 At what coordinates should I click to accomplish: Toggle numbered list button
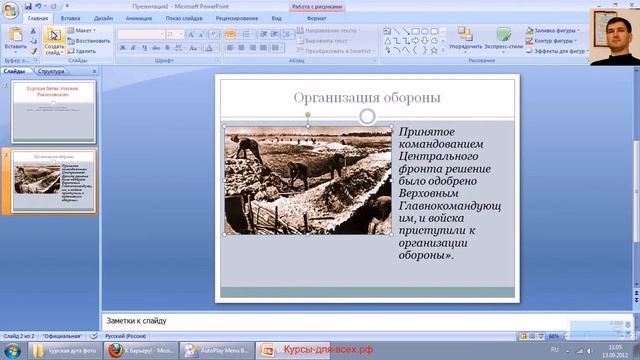pyautogui.click(x=247, y=35)
